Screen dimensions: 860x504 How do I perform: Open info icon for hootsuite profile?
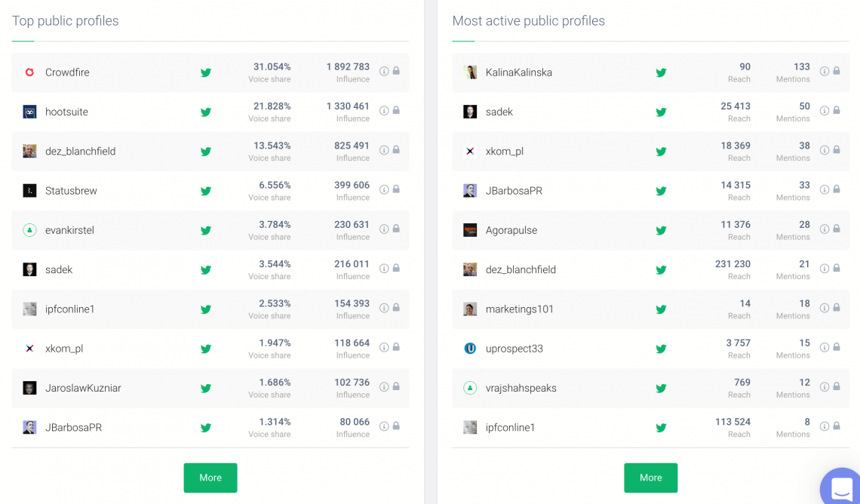pos(384,111)
